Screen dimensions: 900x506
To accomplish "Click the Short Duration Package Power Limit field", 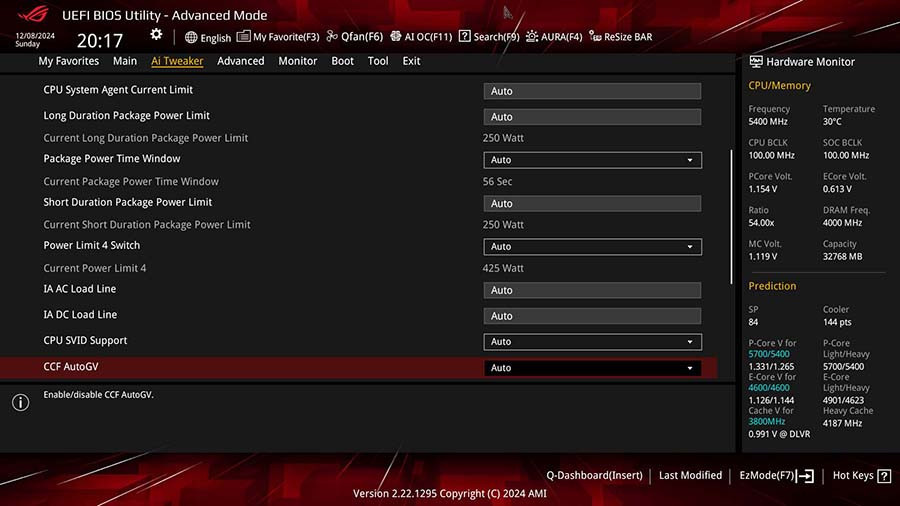I will [x=592, y=204].
